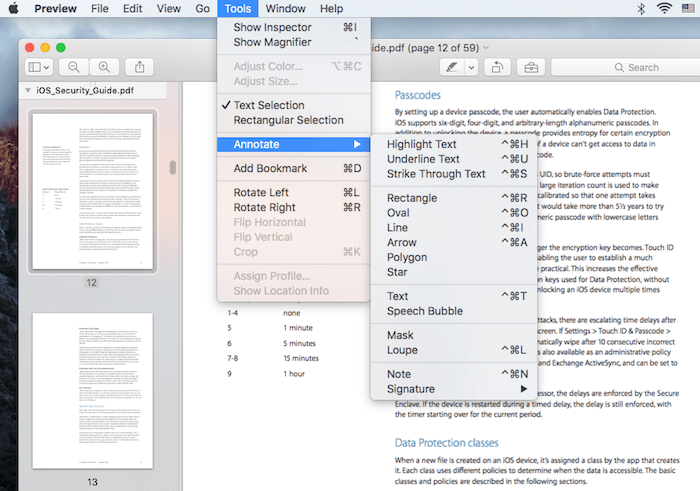Choose Rotate Right
This screenshot has height=491, width=700.
[294, 207]
